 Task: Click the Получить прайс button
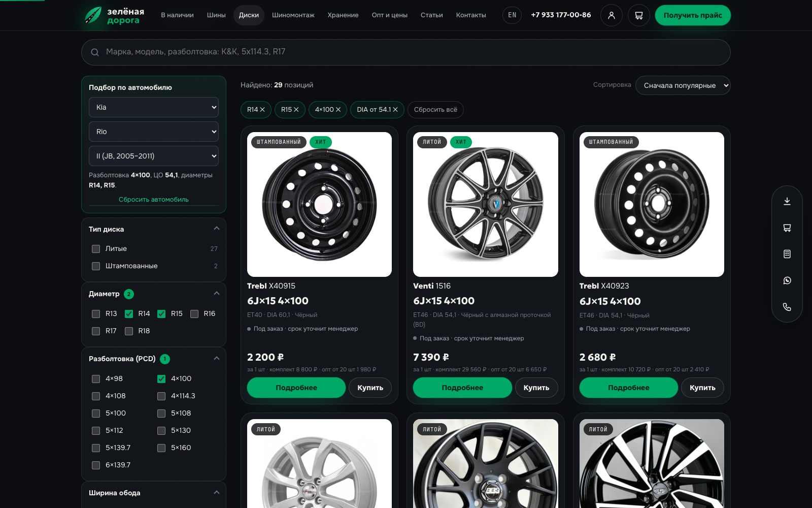point(693,15)
